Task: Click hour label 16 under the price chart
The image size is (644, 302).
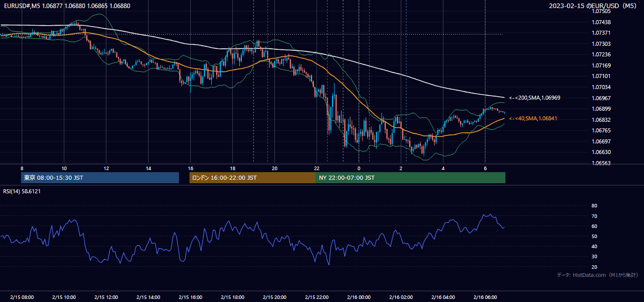Action: click(190, 168)
